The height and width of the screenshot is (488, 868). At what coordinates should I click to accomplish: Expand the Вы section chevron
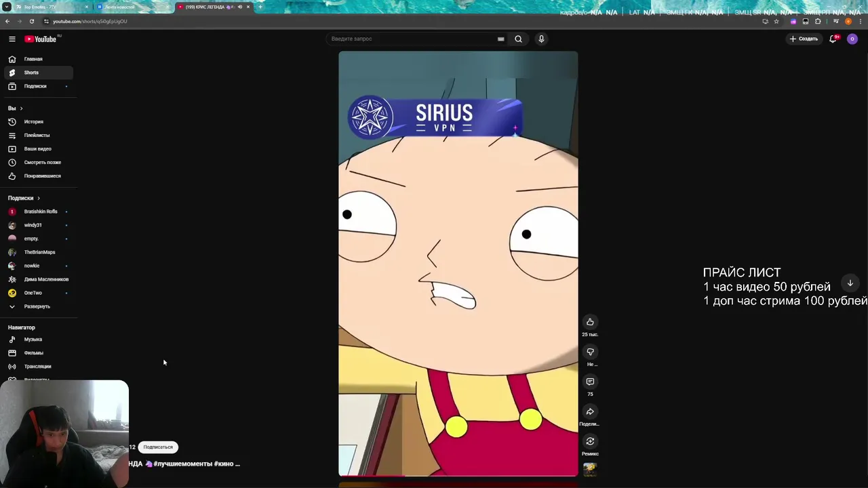[21, 108]
